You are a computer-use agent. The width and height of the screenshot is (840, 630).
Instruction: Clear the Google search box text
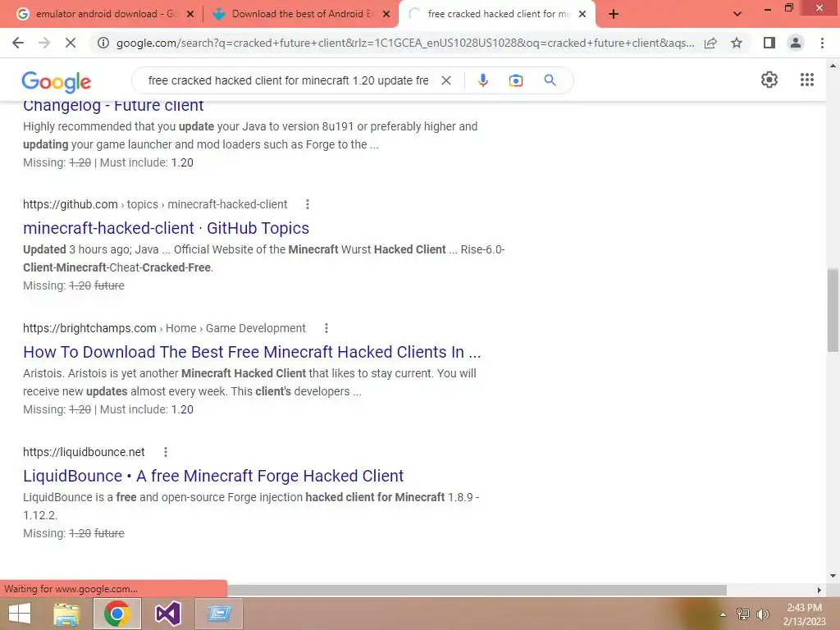(445, 80)
